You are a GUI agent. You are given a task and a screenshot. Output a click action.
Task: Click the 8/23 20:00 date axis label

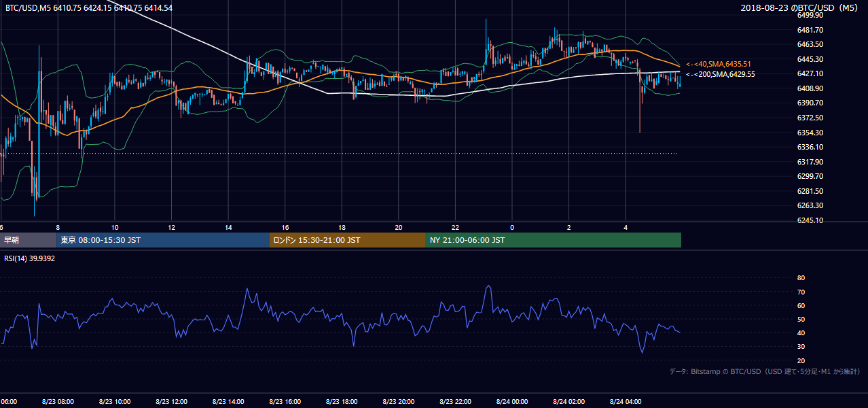point(398,401)
